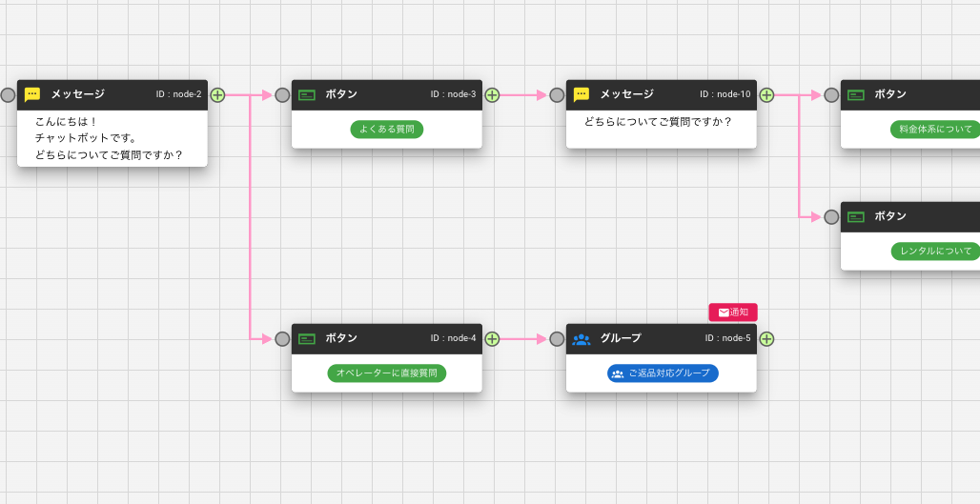Click the blue group icon on node-5
This screenshot has width=980, height=504.
coord(582,338)
